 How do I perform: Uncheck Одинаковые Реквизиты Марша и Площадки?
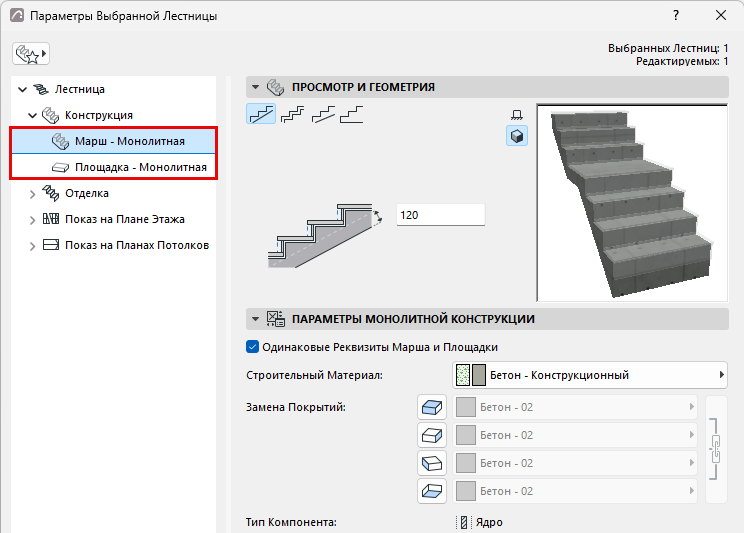[x=252, y=347]
